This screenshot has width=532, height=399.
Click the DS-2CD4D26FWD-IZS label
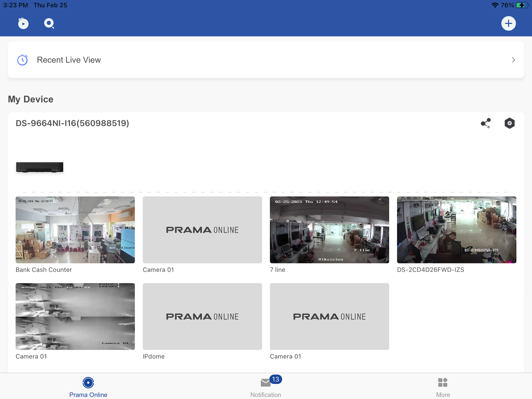pyautogui.click(x=430, y=270)
